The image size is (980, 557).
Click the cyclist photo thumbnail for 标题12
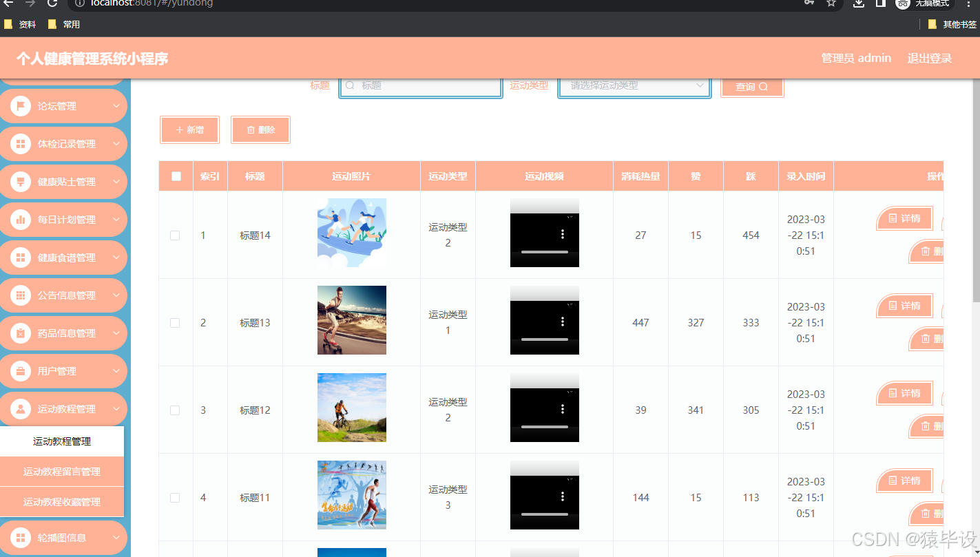pyautogui.click(x=352, y=408)
